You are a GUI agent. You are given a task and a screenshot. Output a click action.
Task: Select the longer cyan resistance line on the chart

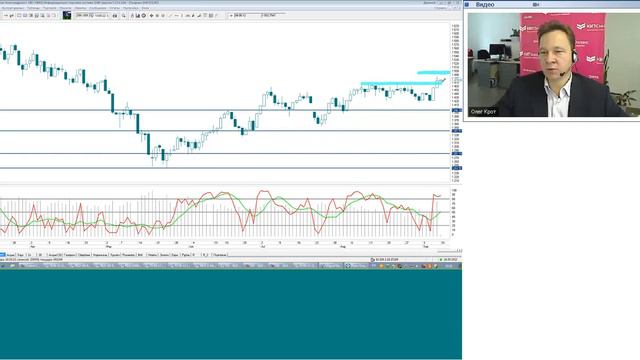pos(402,83)
